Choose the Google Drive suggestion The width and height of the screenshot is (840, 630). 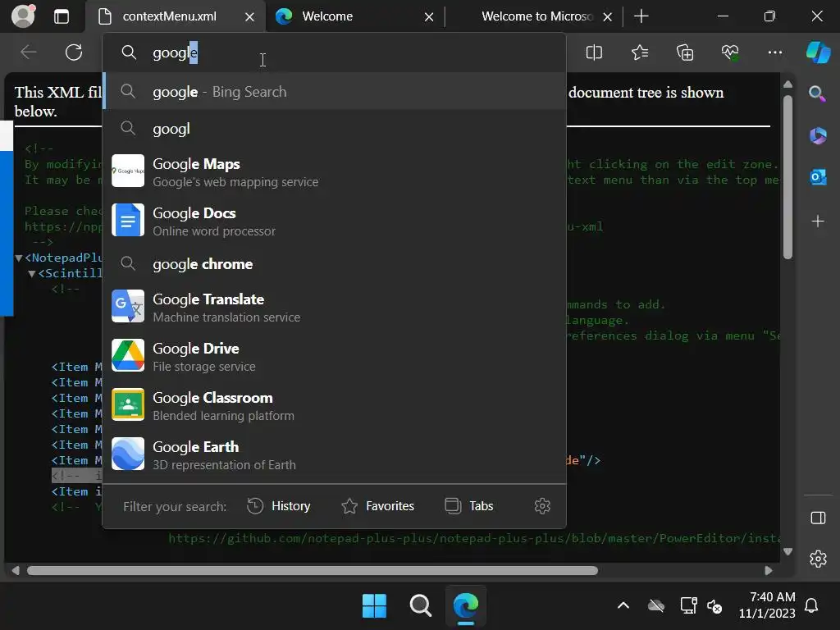pos(335,356)
